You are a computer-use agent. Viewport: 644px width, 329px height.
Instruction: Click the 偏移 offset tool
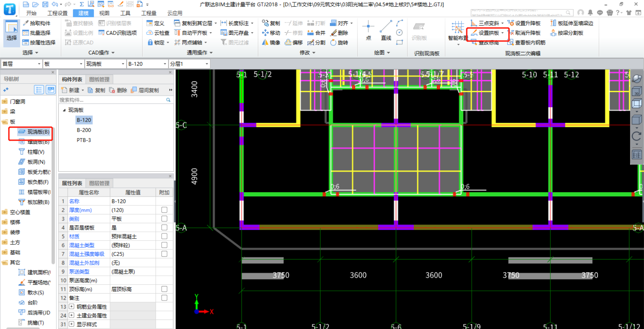pyautogui.click(x=294, y=43)
